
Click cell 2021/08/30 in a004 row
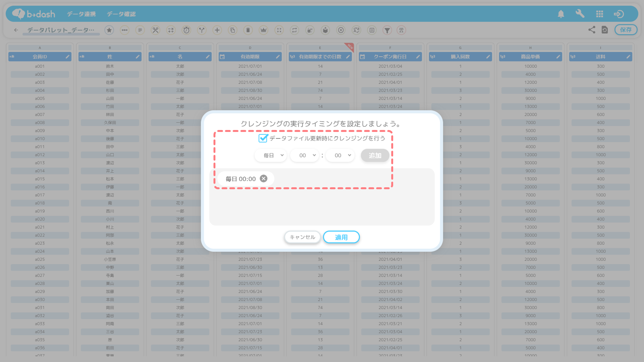pos(250,90)
